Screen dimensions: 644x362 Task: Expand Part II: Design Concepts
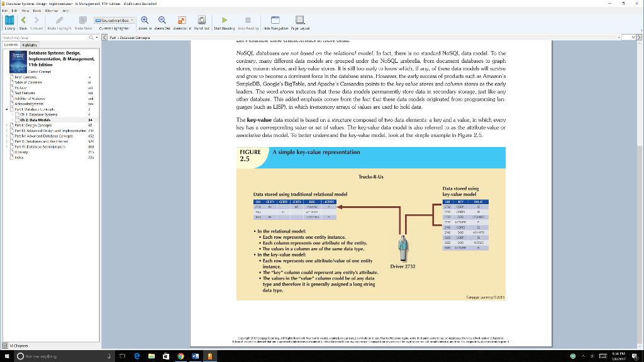point(7,125)
